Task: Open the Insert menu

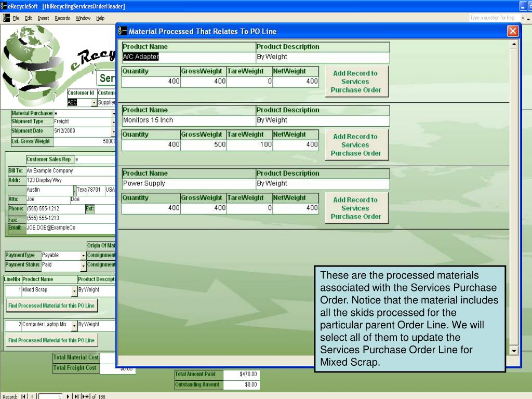Action: coord(43,18)
